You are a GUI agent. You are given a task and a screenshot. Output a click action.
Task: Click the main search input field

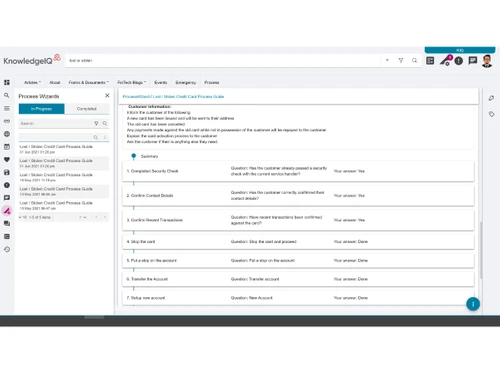223,60
